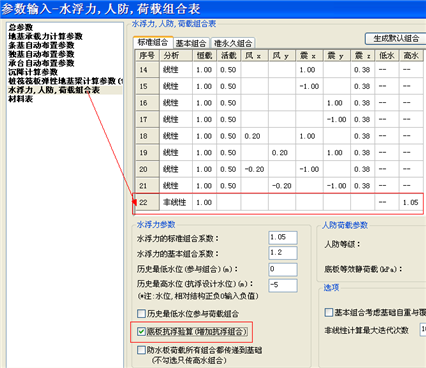Image resolution: width=426 pixels, height=368 pixels.
Task: Click 风 x value -0.20 in row 20
Action: [x=255, y=169]
